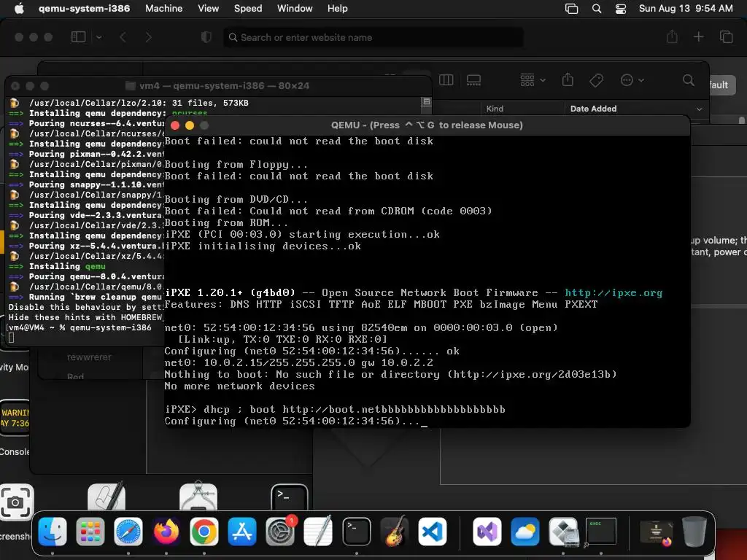
Task: Open the qemu-system-i386 application menu
Action: [x=84, y=9]
